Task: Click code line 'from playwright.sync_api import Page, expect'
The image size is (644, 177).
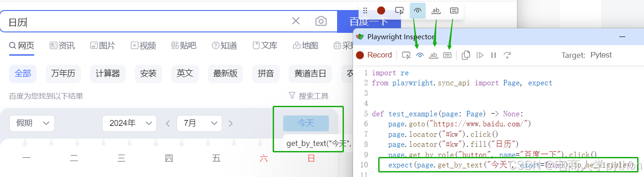Action: (462, 83)
